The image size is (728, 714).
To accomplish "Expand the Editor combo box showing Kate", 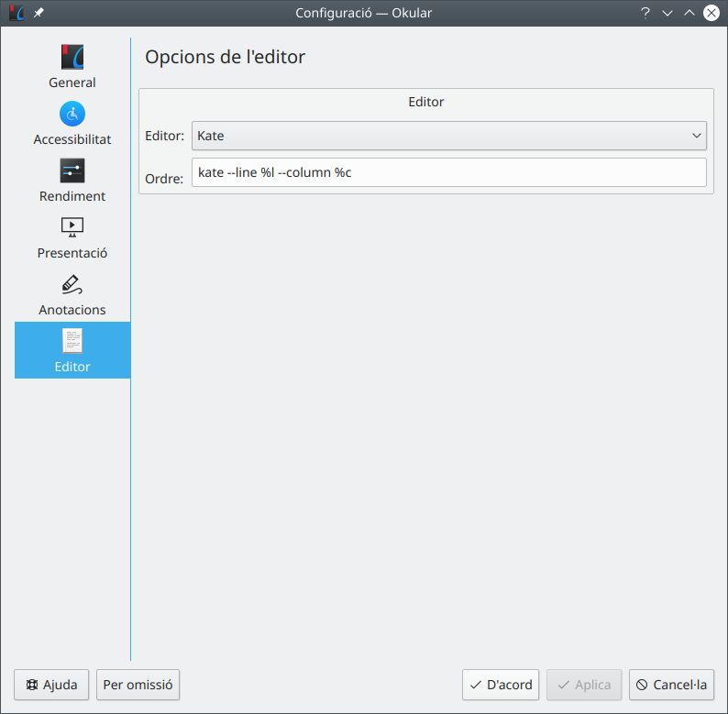I will pyautogui.click(x=448, y=136).
